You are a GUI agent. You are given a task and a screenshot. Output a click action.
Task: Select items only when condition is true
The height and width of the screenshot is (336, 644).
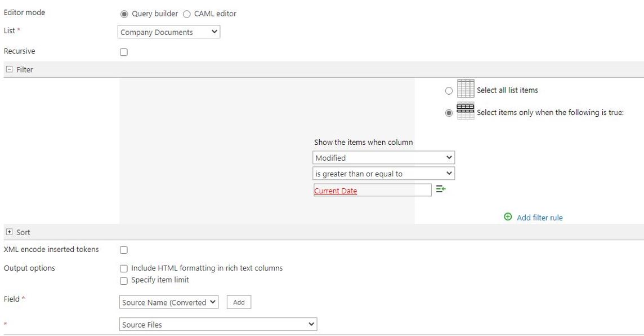tap(449, 112)
